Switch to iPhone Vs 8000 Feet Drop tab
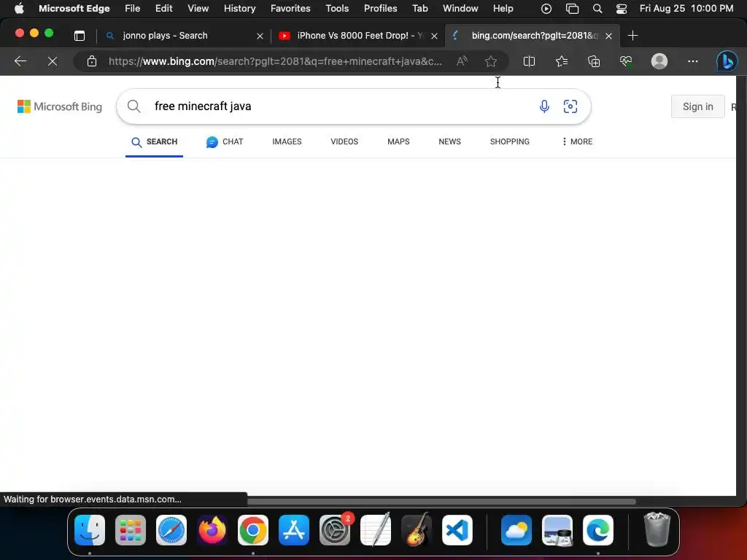Screen dimensions: 747x560 point(360,36)
